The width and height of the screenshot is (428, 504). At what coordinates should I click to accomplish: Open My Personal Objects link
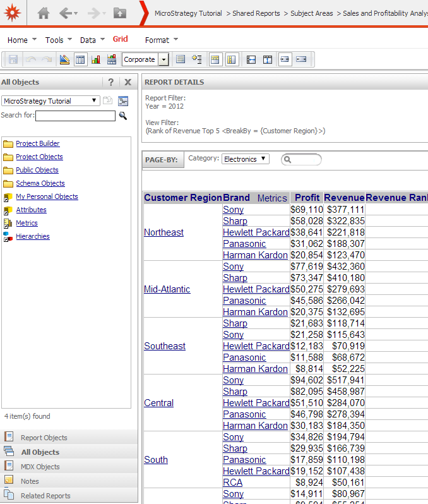click(x=47, y=196)
